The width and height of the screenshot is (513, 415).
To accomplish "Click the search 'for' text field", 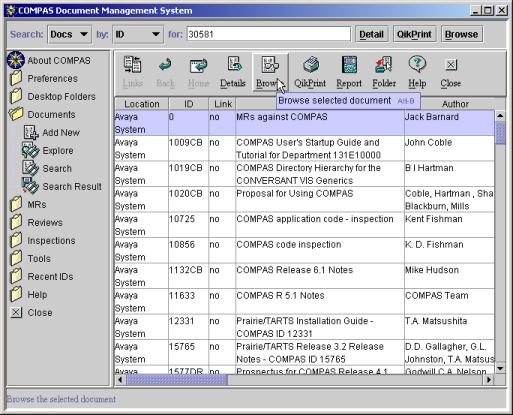I will point(269,34).
